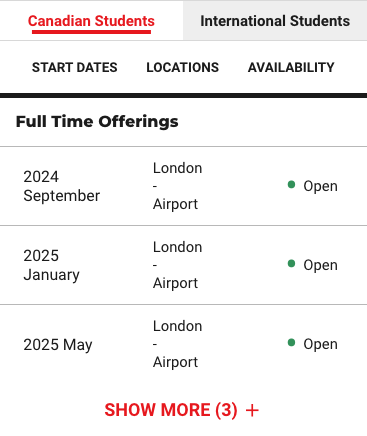The image size is (367, 436).
Task: Click the plus icon beside SHOW MORE
Action: [x=252, y=410]
